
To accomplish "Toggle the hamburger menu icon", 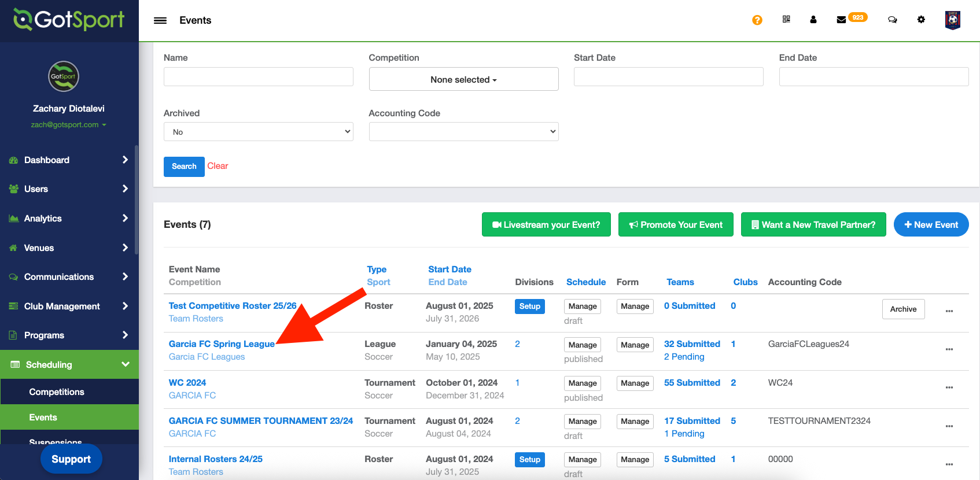I will click(x=160, y=20).
